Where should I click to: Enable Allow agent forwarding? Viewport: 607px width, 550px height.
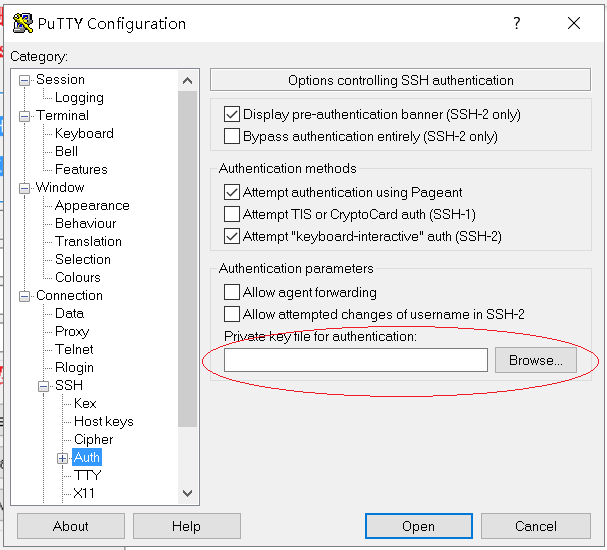(x=233, y=293)
